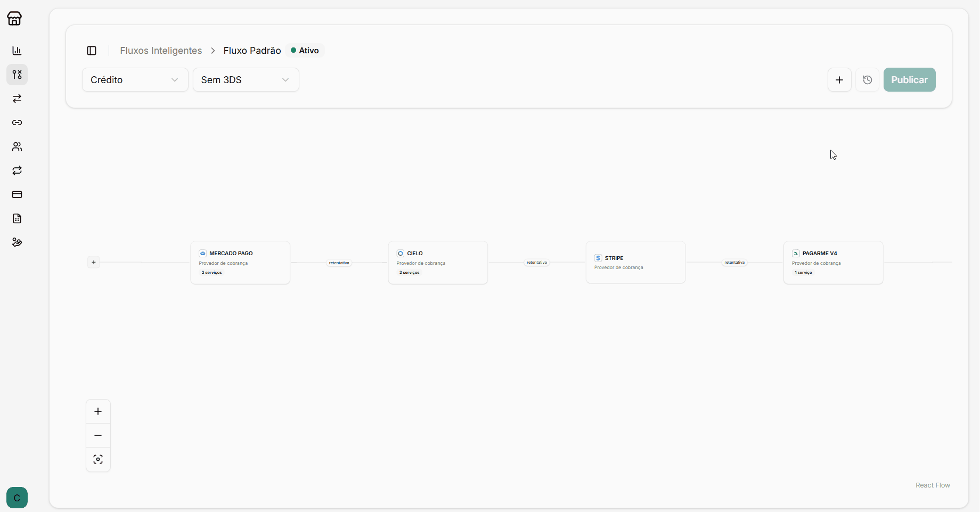980x512 pixels.
Task: Click the 2 serviços badge on Cielo
Action: [x=410, y=272]
